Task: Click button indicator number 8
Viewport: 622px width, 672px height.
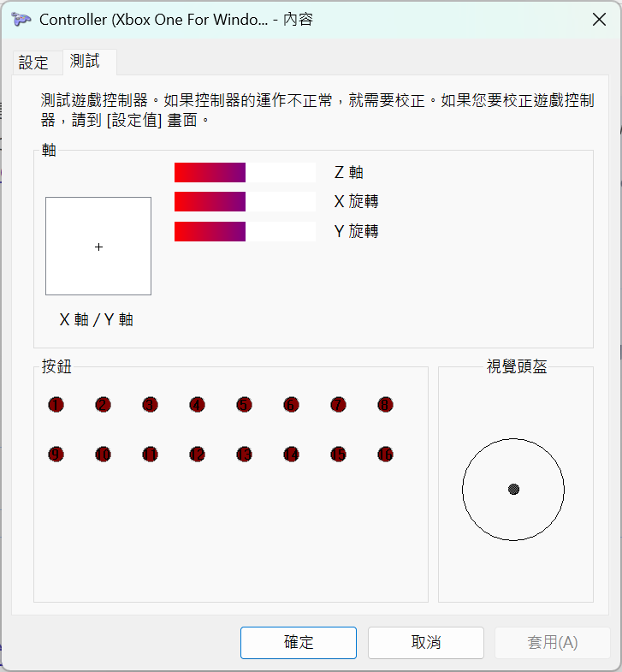Action: coord(385,405)
